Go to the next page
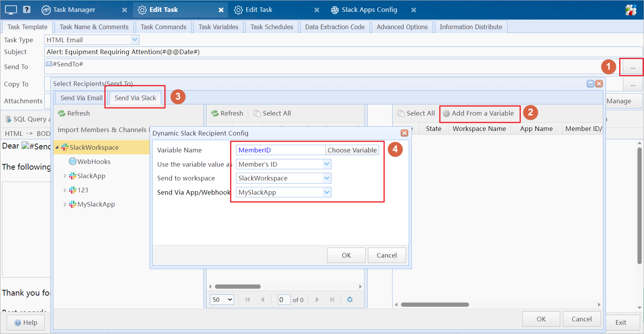Screen dimensions: 644x334 317,299
